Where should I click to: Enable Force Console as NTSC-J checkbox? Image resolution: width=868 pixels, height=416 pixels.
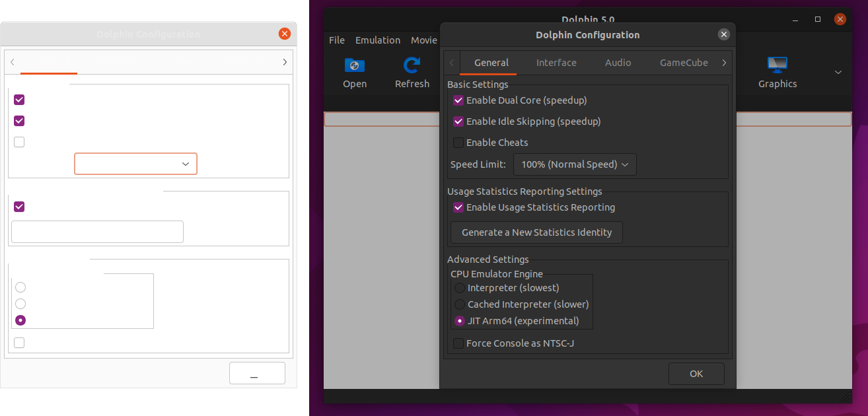click(x=458, y=343)
